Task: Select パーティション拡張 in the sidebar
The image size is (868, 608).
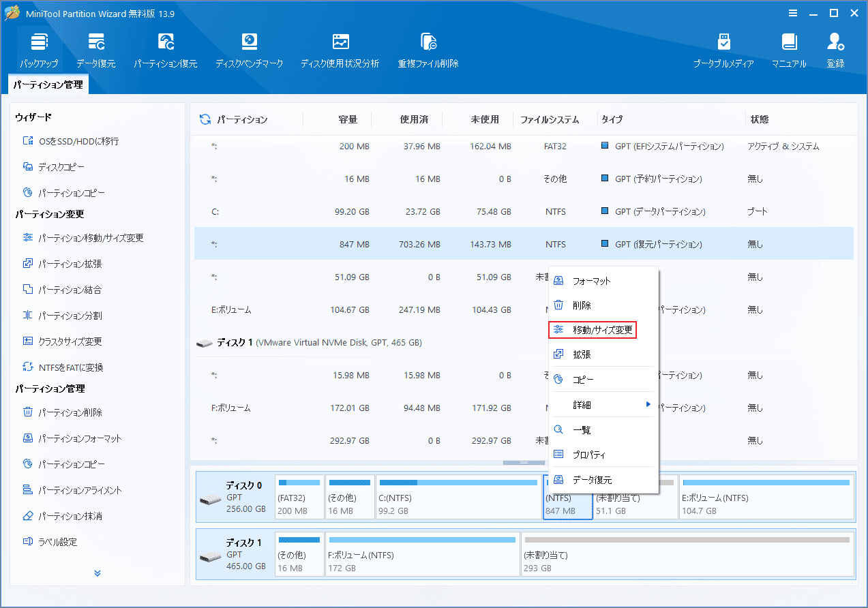Action: coord(62,264)
